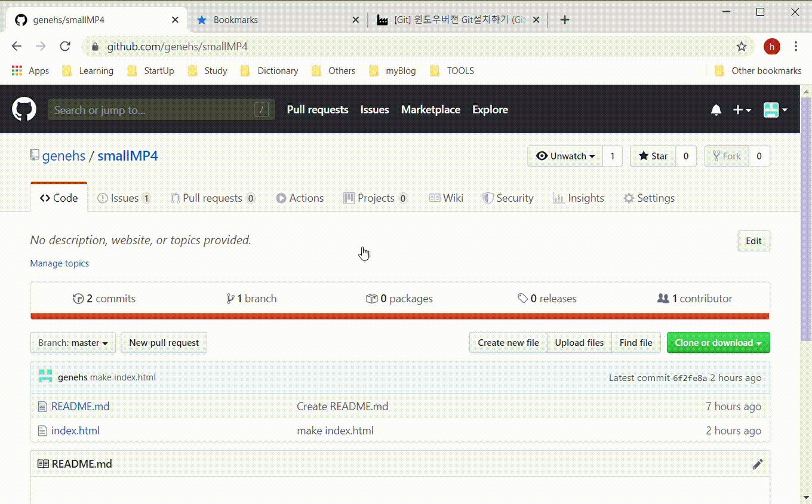Screen dimensions: 812x504
Task: Switch to the Insights tab
Action: 579,198
